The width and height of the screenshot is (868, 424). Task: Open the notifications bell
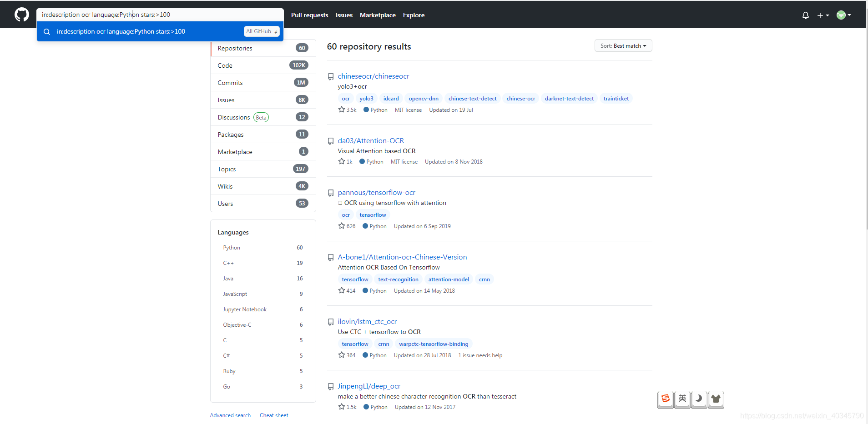click(805, 15)
